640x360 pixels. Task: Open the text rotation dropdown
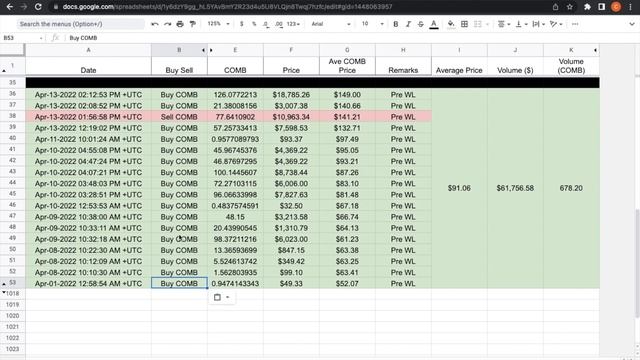[556, 24]
